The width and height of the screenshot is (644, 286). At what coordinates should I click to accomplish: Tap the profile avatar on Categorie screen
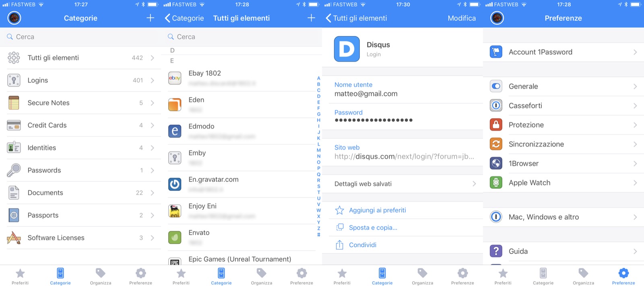[14, 18]
